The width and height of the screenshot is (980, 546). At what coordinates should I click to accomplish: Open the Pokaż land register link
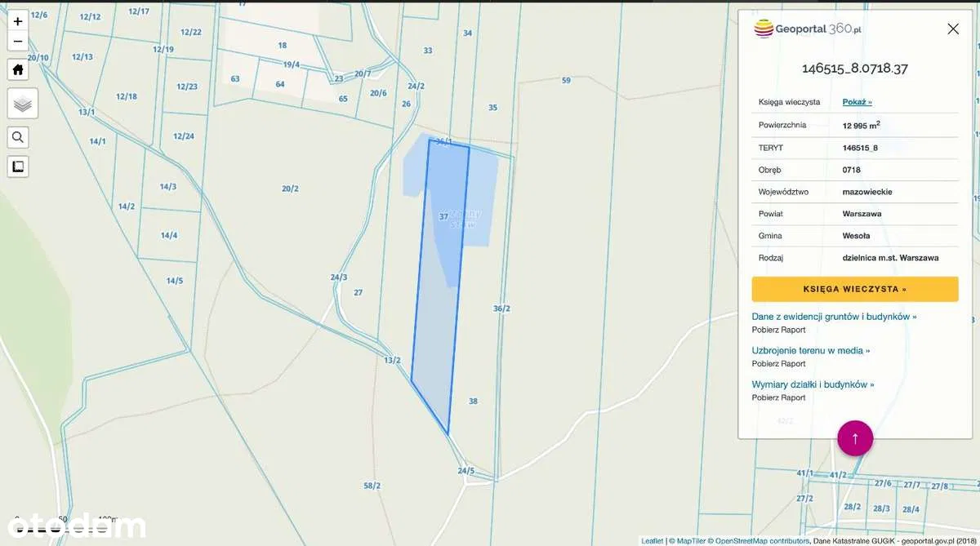(857, 102)
